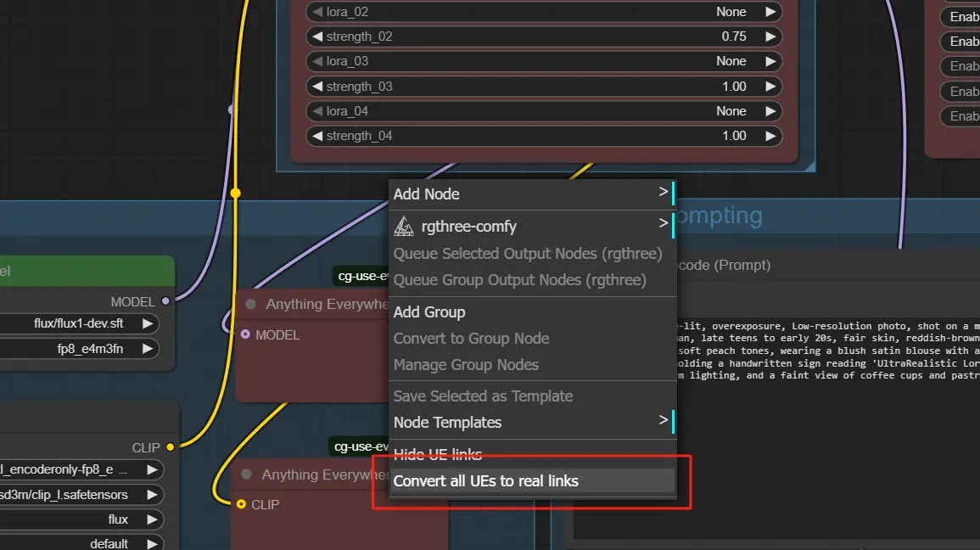The height and width of the screenshot is (550, 980).
Task: Click Anything Everywhere CLIP input socket
Action: pyautogui.click(x=241, y=504)
